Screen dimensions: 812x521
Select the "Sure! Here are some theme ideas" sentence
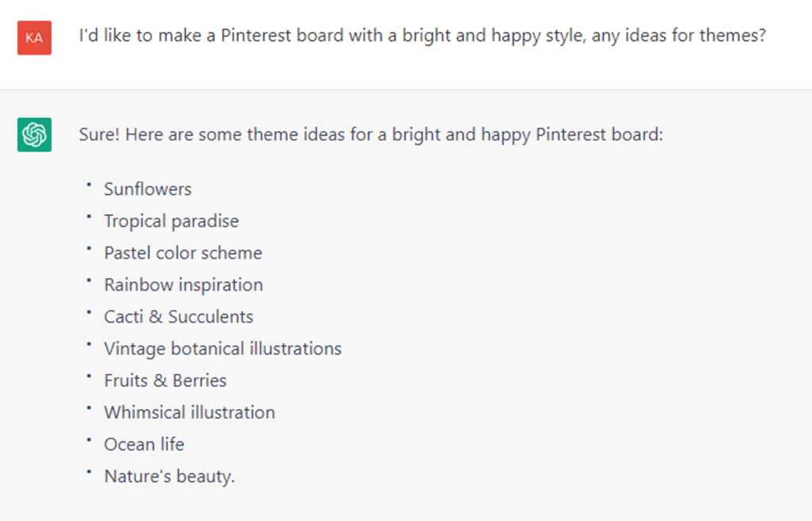(370, 134)
